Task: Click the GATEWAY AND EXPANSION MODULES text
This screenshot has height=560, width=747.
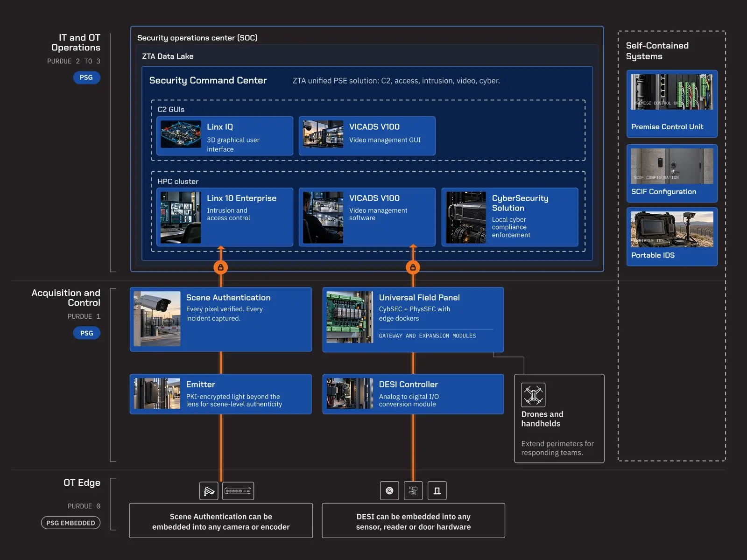Action: coord(428,336)
